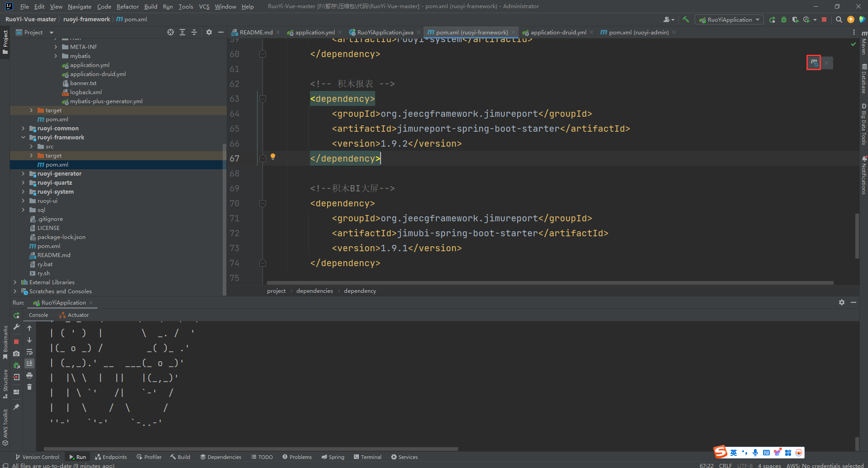Toggle the Structure tool window
This screenshot has width=868, height=468.
click(5, 384)
